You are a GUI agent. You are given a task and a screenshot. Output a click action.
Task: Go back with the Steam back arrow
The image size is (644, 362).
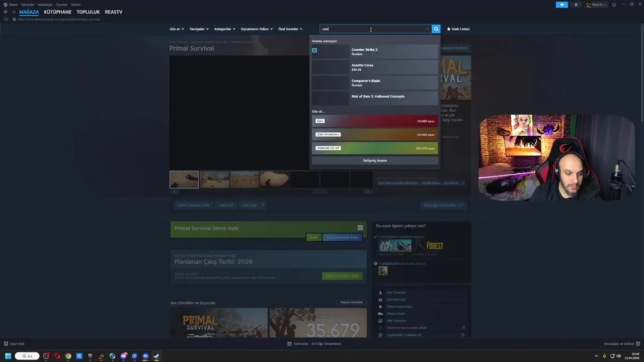pyautogui.click(x=6, y=12)
